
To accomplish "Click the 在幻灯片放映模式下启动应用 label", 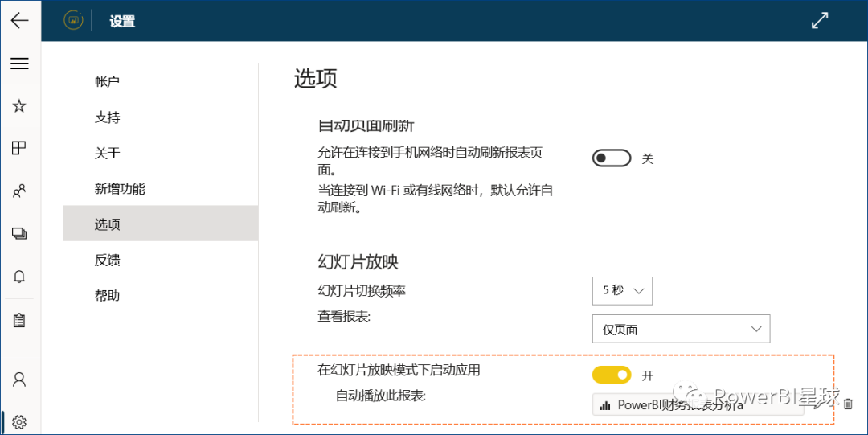I will coord(399,370).
